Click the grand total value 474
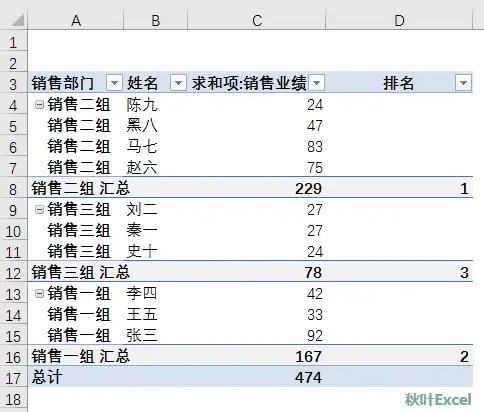The width and height of the screenshot is (484, 412). coord(308,378)
